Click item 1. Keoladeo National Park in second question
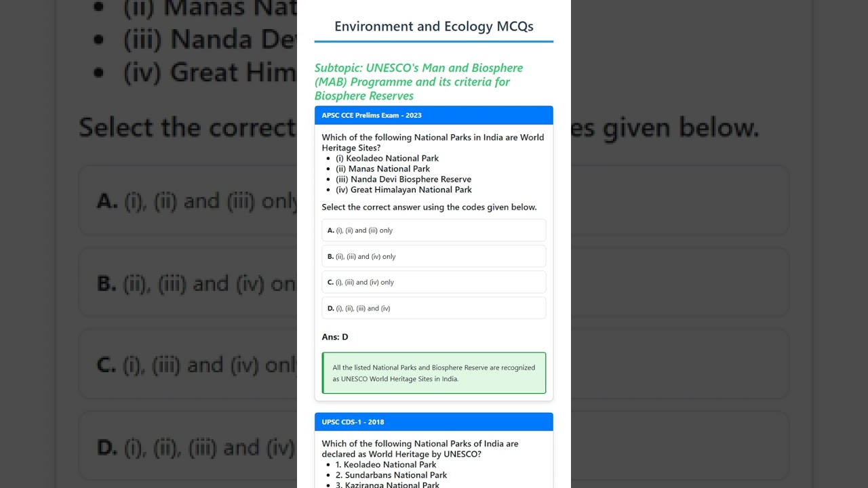The image size is (868, 488). point(386,465)
